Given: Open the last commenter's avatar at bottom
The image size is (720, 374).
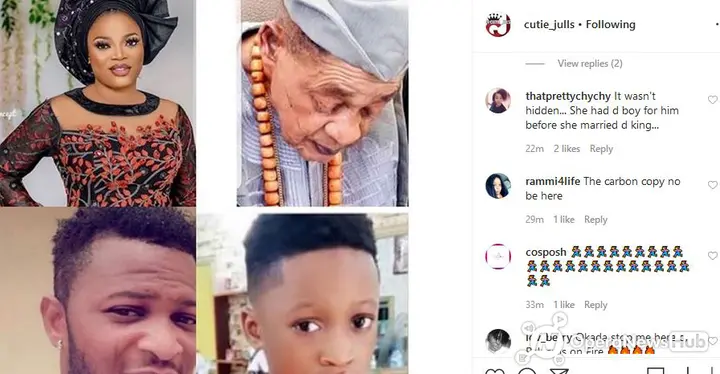Looking at the screenshot, I should coord(498,341).
